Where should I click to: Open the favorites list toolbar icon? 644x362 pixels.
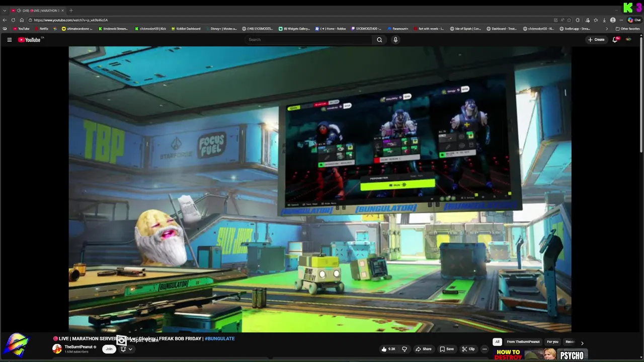click(x=596, y=20)
